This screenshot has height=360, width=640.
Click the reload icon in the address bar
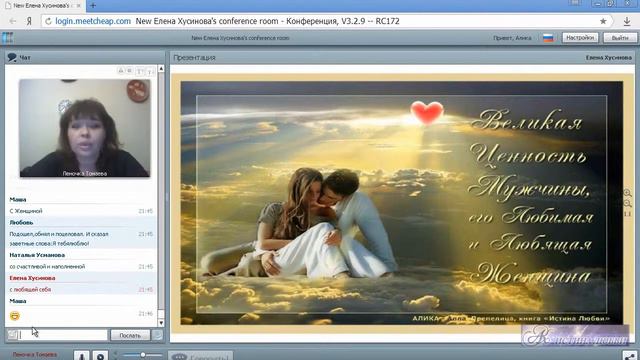click(x=48, y=21)
